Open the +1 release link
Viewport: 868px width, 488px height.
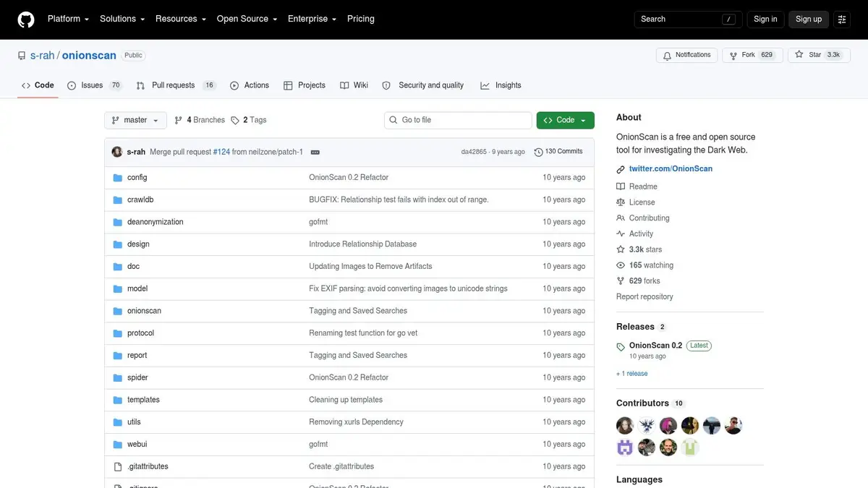[x=632, y=374]
